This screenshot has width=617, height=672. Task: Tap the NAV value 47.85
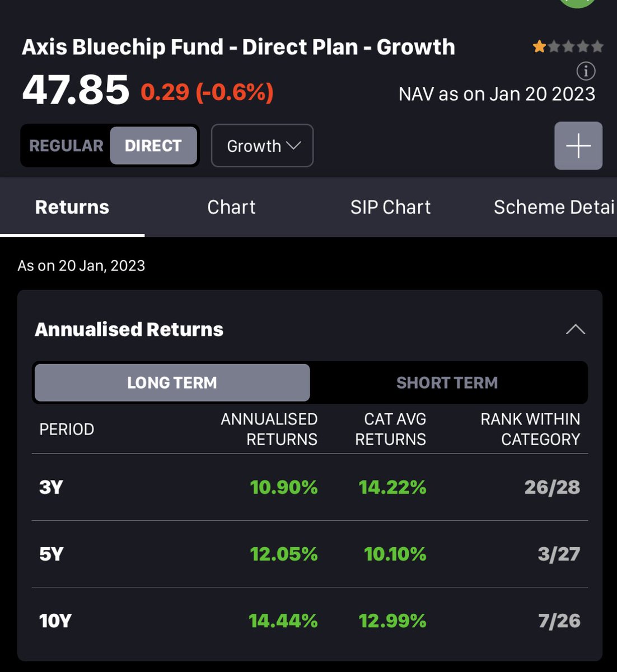click(76, 91)
